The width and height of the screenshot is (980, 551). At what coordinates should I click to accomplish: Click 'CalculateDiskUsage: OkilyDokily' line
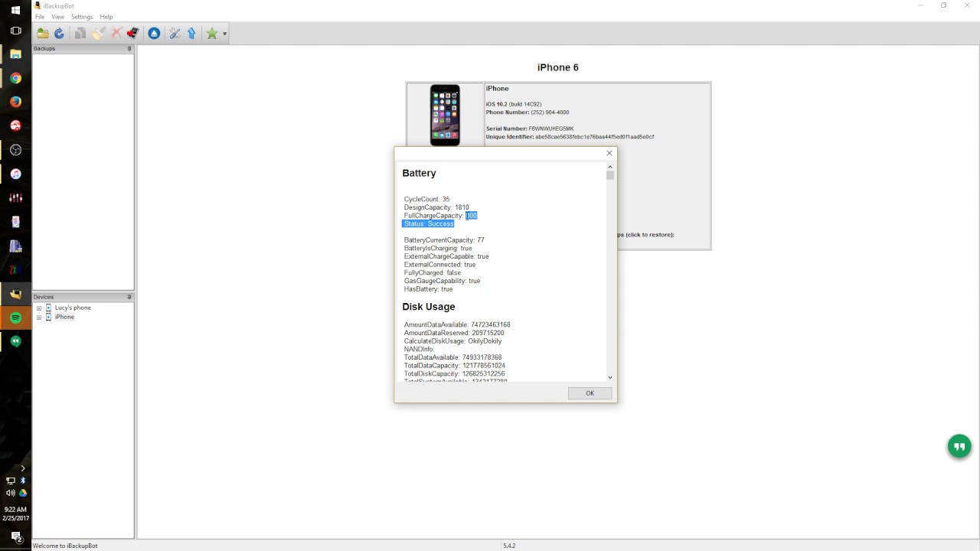pos(453,341)
